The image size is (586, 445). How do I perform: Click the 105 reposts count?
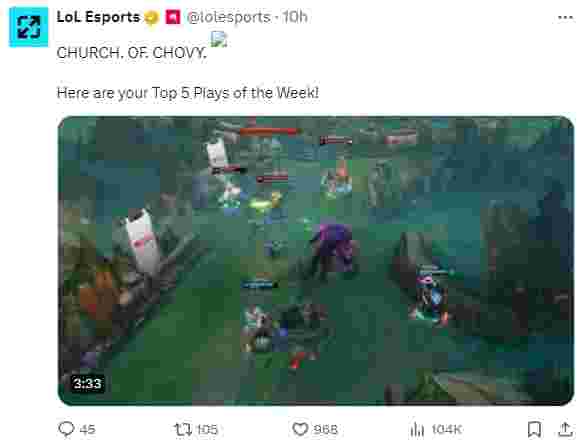point(207,429)
